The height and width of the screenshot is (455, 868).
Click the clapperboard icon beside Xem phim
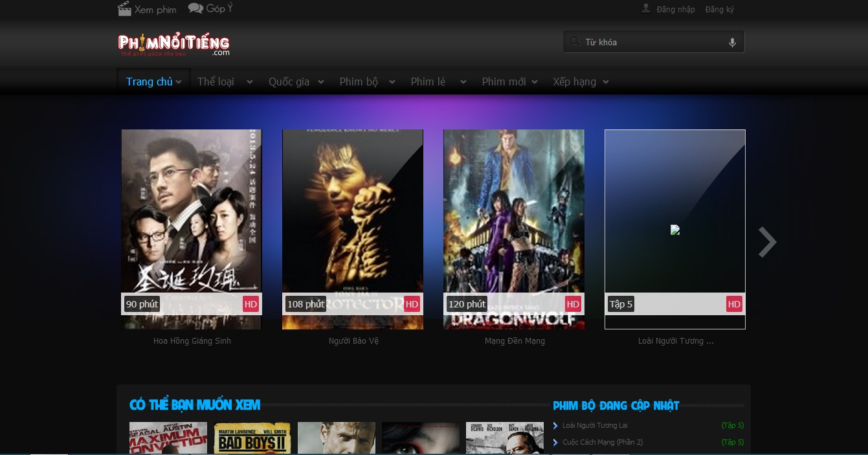point(124,8)
